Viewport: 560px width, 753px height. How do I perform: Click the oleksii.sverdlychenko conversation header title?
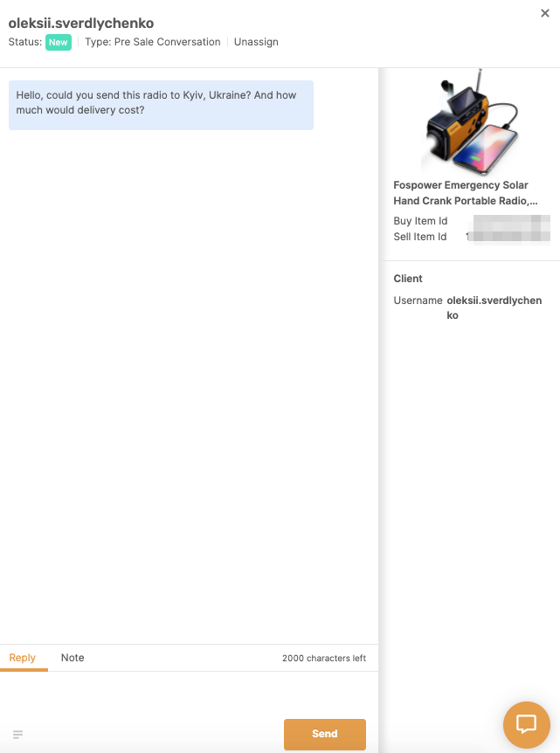pos(81,23)
